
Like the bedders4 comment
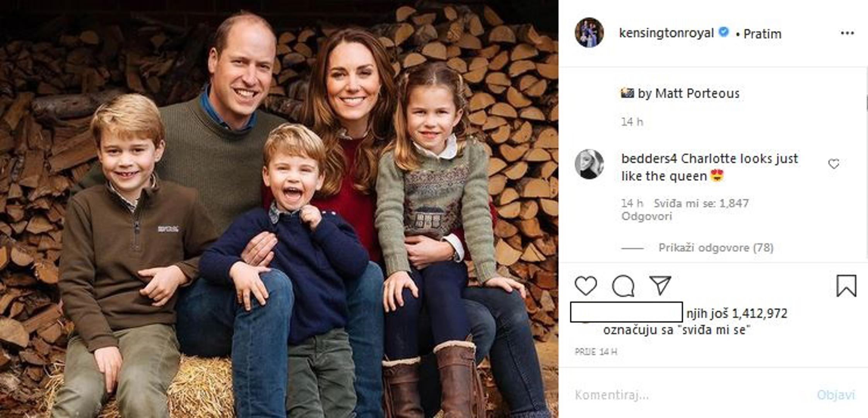click(834, 164)
